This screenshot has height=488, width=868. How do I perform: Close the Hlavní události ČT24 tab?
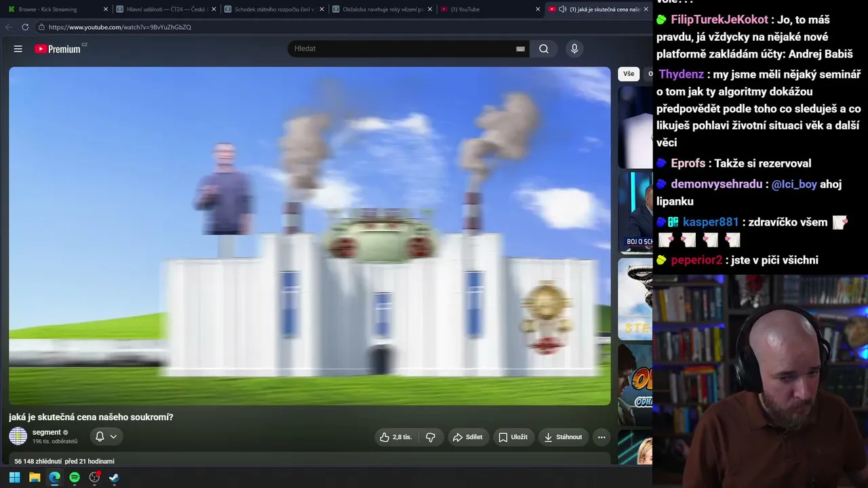[x=214, y=9]
